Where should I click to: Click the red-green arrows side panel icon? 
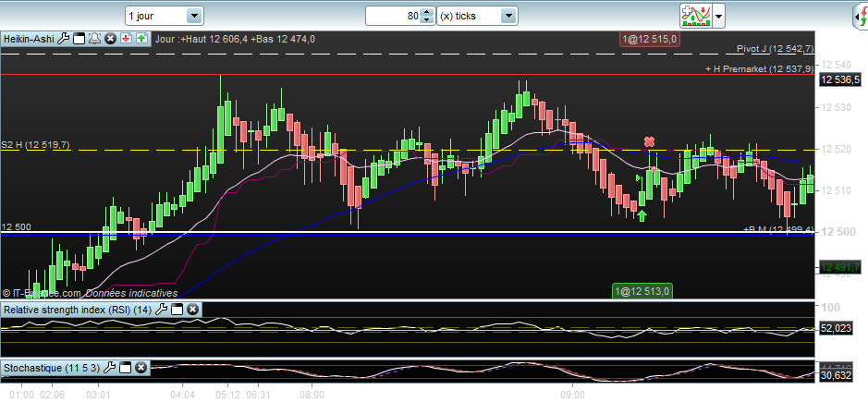click(862, 17)
